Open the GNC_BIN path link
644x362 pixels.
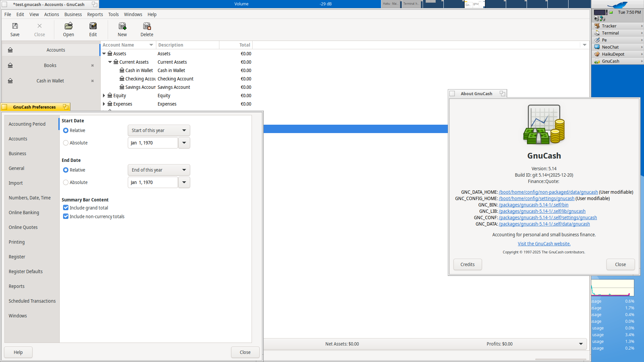point(533,205)
